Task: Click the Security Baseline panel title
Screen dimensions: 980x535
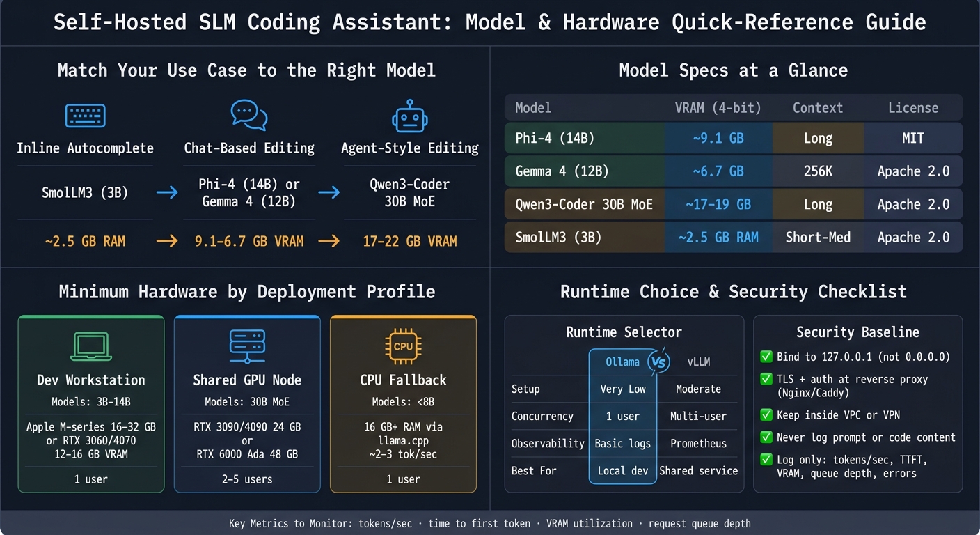Action: pos(857,332)
